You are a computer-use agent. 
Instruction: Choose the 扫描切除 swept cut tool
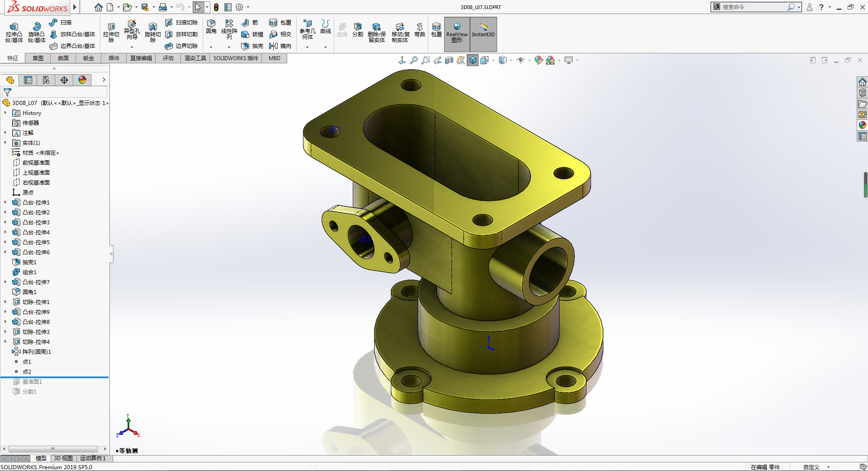[181, 22]
